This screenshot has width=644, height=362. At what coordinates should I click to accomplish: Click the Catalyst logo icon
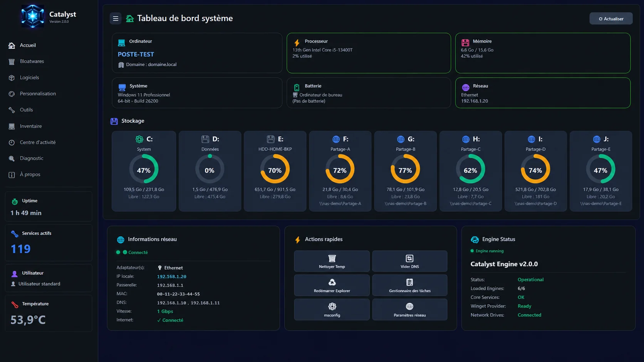point(32,16)
